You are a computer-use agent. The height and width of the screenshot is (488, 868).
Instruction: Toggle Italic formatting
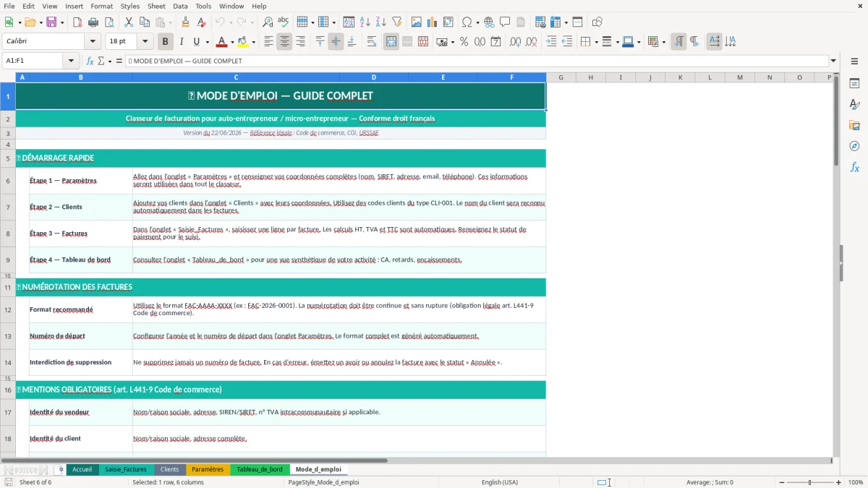tap(181, 42)
